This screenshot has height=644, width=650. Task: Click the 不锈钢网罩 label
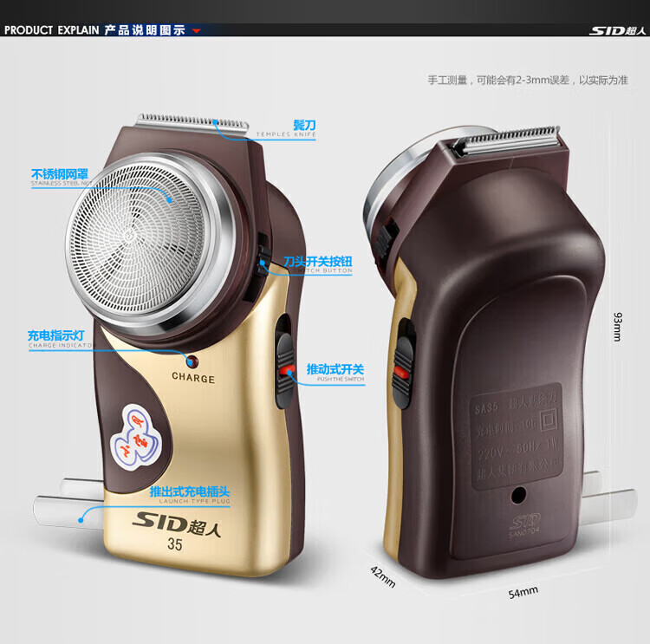[x=59, y=174]
